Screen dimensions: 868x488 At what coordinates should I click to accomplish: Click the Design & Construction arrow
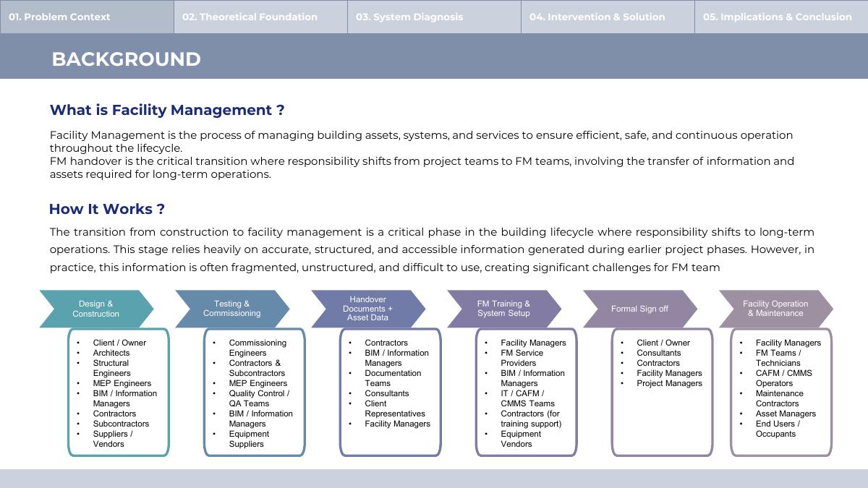coord(96,309)
